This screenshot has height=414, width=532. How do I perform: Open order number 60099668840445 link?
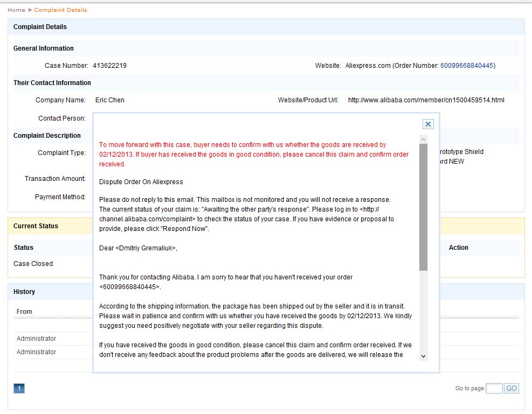467,66
